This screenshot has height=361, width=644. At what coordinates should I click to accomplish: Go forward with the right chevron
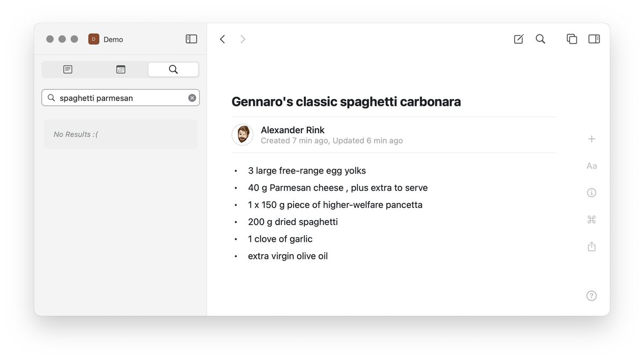coord(243,39)
